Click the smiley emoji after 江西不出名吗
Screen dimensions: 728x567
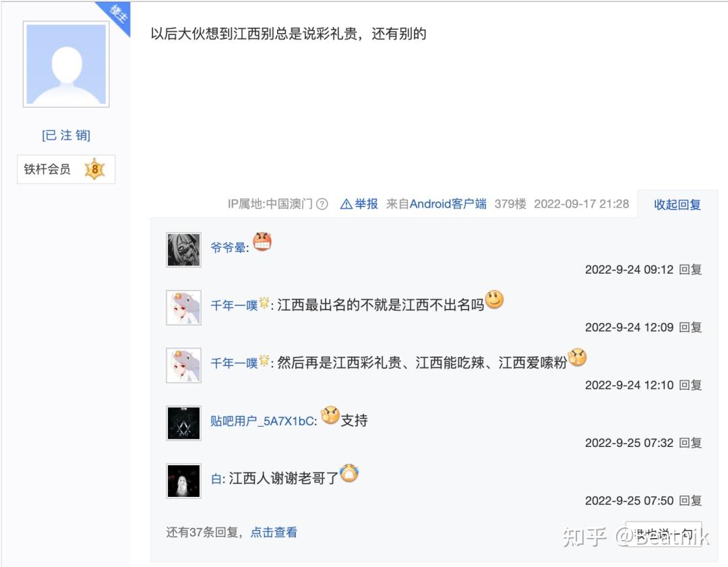[x=494, y=299]
